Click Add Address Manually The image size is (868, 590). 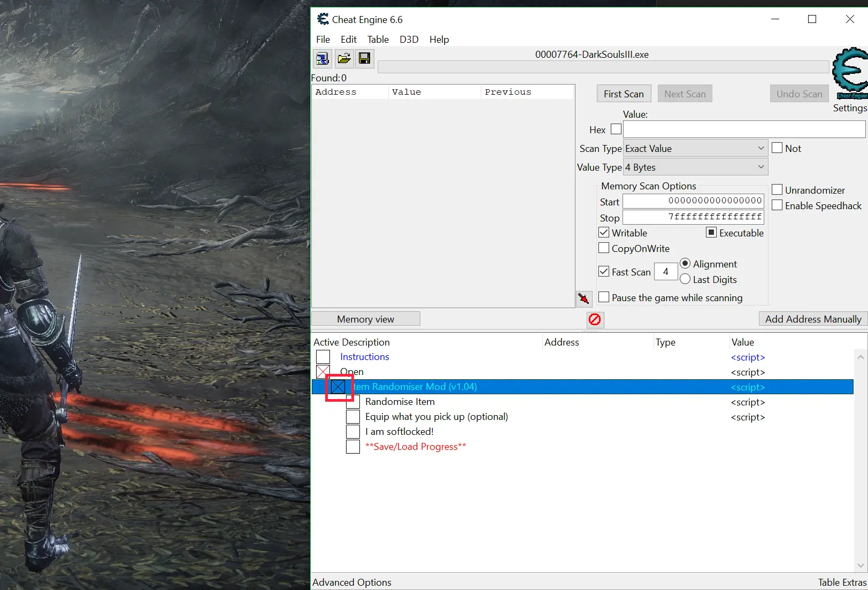point(813,319)
